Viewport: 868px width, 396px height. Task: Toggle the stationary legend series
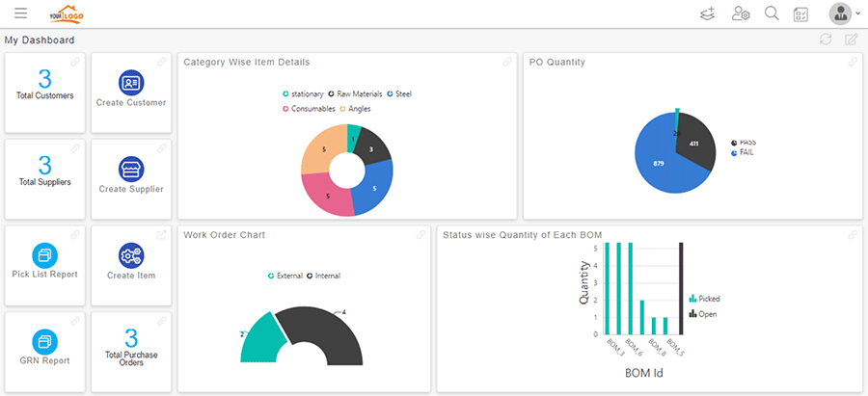(x=303, y=94)
